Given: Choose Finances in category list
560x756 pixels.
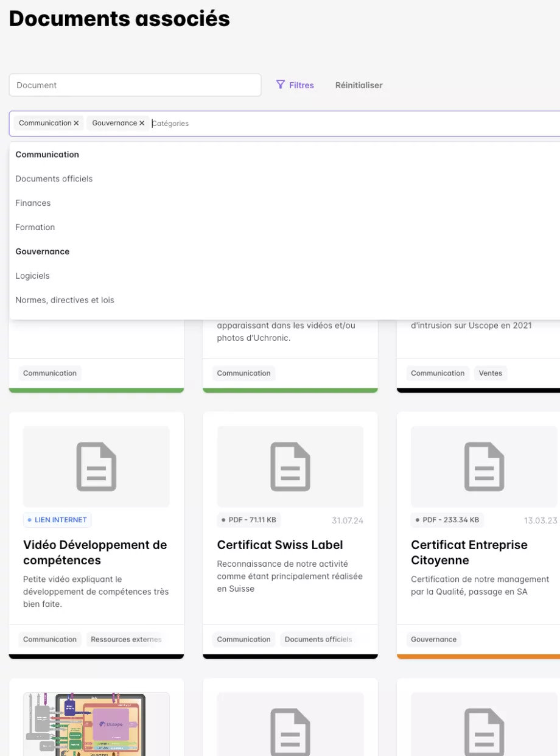Looking at the screenshot, I should coord(33,203).
